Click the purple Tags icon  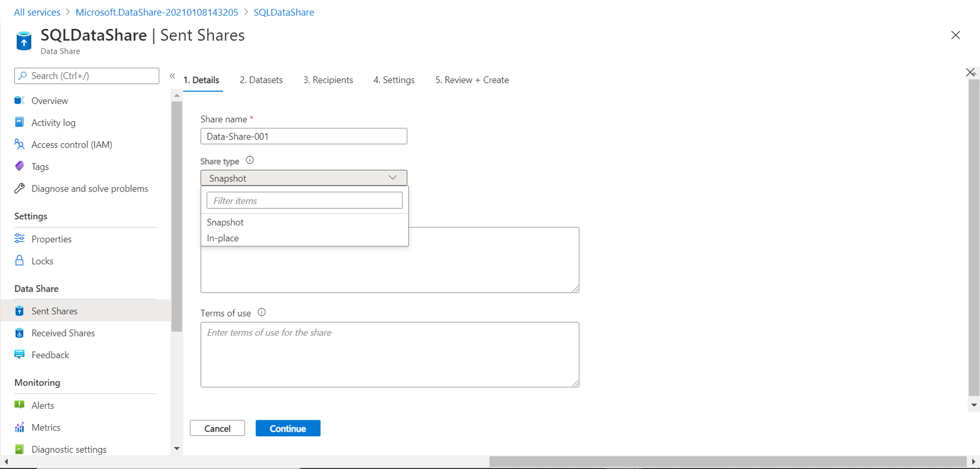click(x=20, y=166)
